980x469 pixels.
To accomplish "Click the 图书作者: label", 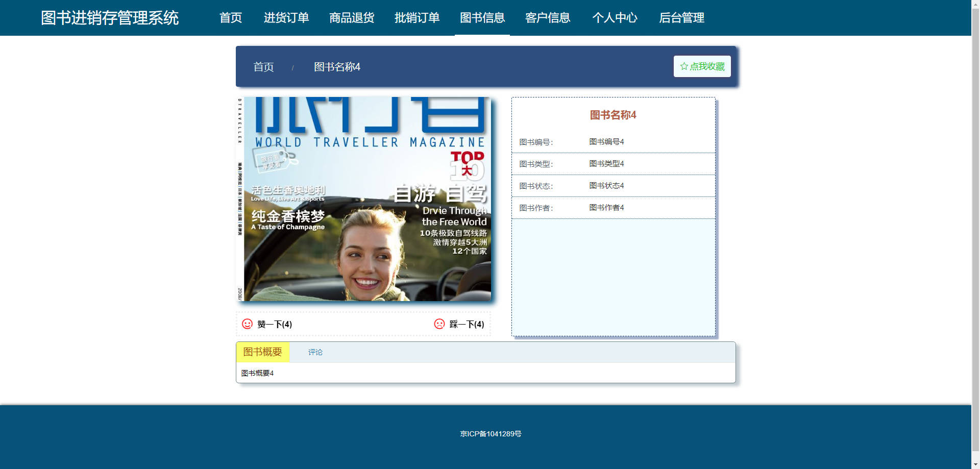I will click(x=536, y=208).
